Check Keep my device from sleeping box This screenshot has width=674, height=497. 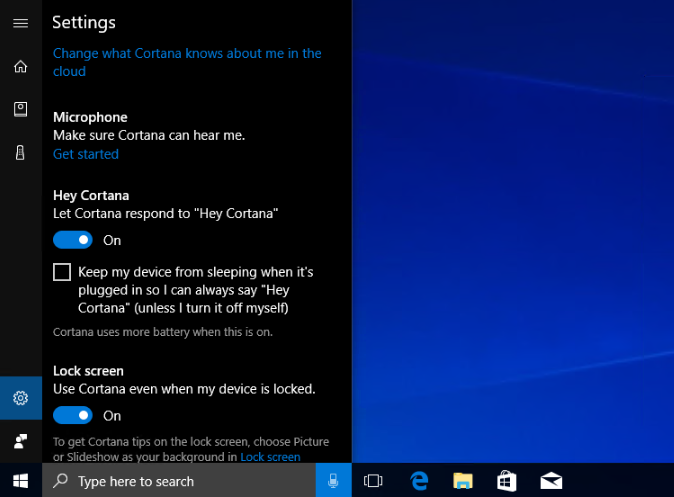pos(62,272)
